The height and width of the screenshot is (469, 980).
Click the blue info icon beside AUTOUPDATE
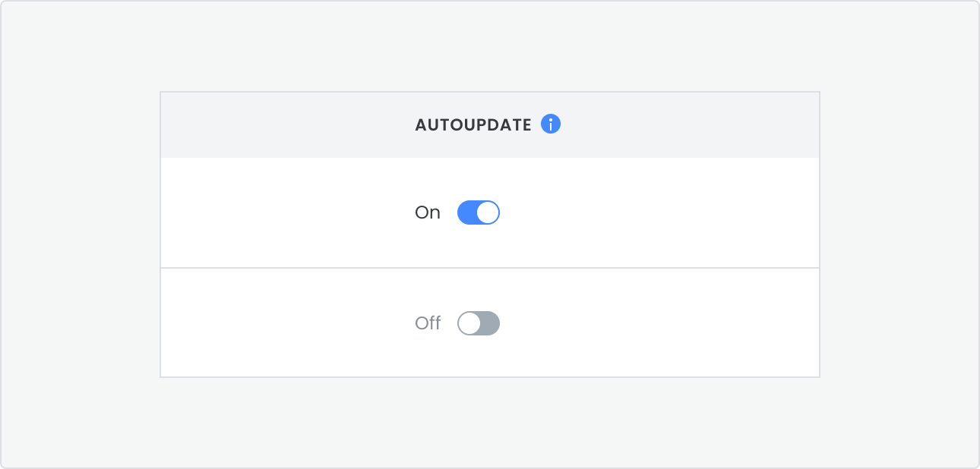551,124
